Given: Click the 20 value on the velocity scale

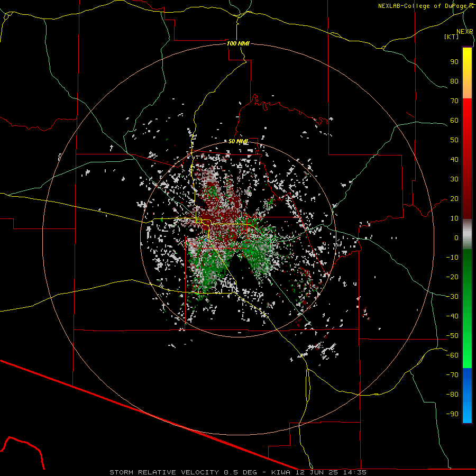Looking at the screenshot, I should [454, 199].
